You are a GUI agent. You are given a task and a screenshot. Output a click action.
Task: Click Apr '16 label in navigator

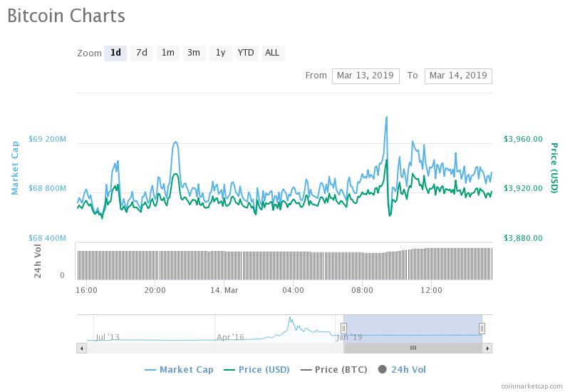230,337
